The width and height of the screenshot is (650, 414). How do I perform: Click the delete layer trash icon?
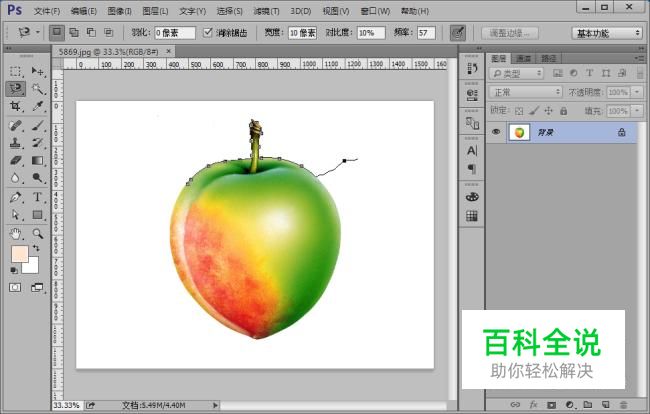point(623,404)
